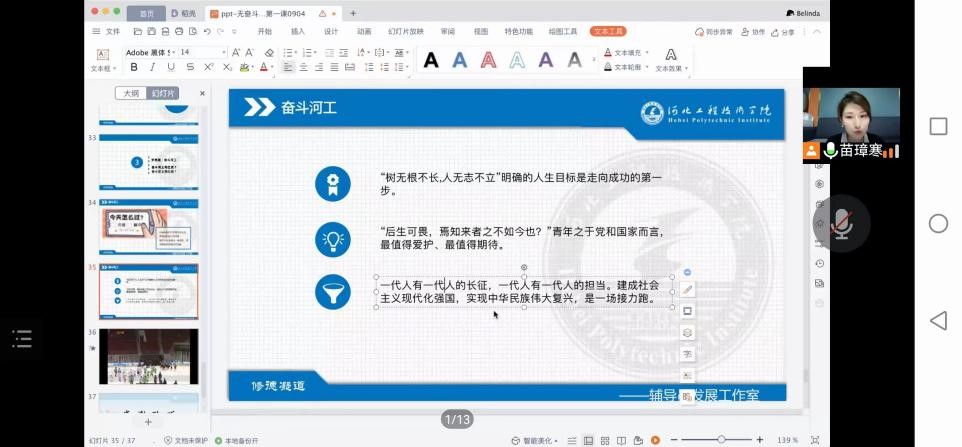Click the undo arrow icon
Viewport: 962px width, 447px height.
tap(206, 31)
